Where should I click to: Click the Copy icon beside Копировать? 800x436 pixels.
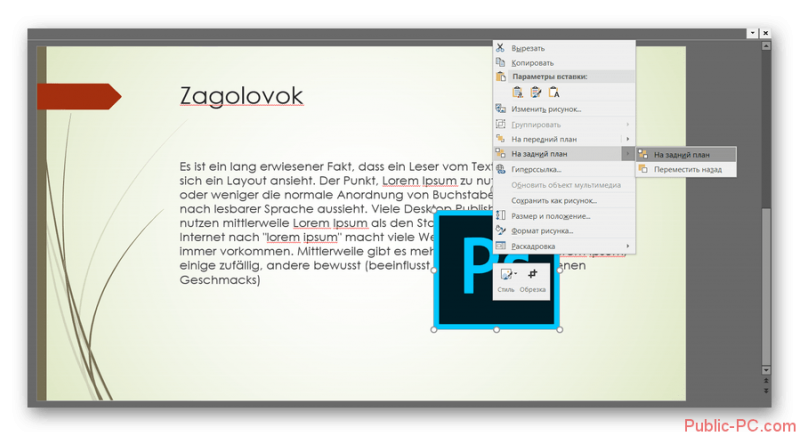[x=501, y=62]
